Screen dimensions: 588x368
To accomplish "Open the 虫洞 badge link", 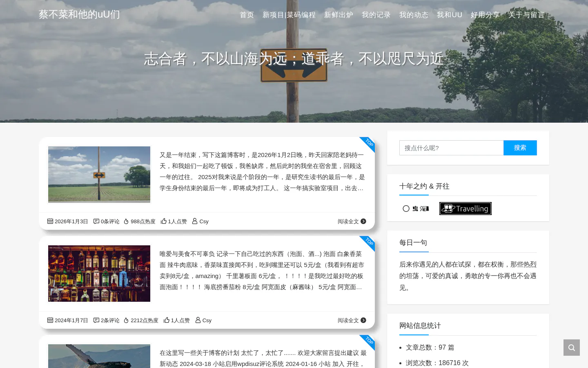I will [416, 209].
